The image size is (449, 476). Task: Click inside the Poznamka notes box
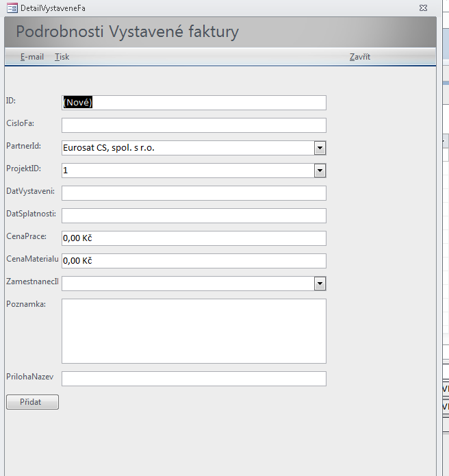click(x=194, y=331)
